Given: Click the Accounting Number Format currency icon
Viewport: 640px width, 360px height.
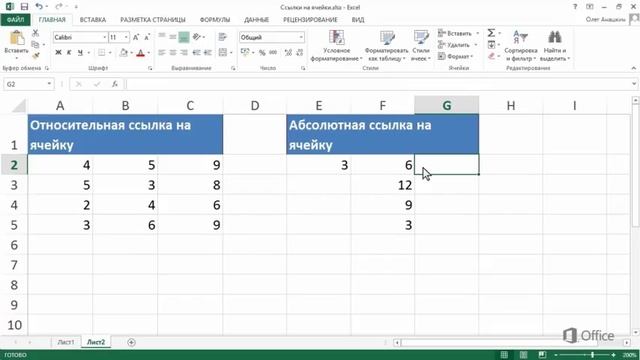Looking at the screenshot, I should point(244,52).
